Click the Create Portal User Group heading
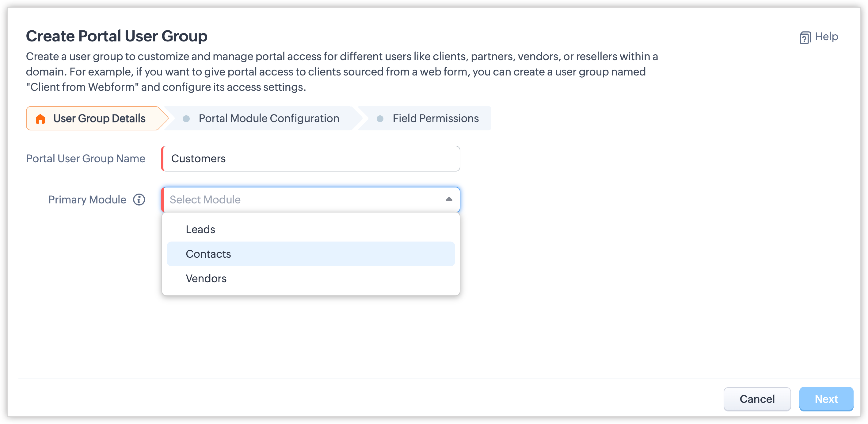Image resolution: width=868 pixels, height=424 pixels. coord(116,36)
